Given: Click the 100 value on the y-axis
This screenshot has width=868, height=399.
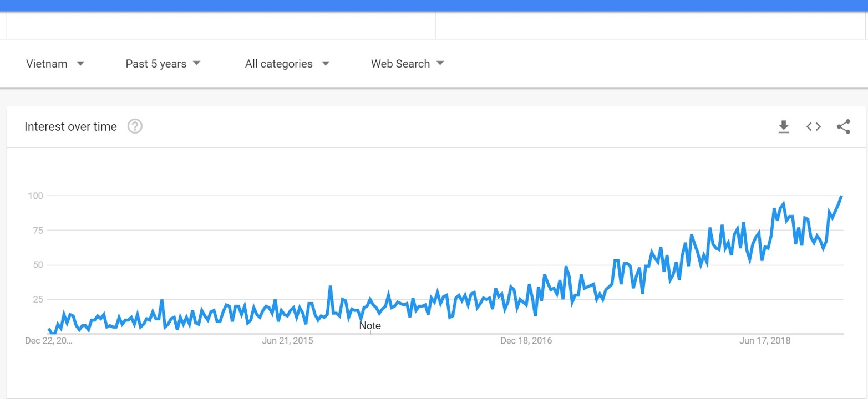Looking at the screenshot, I should point(35,196).
